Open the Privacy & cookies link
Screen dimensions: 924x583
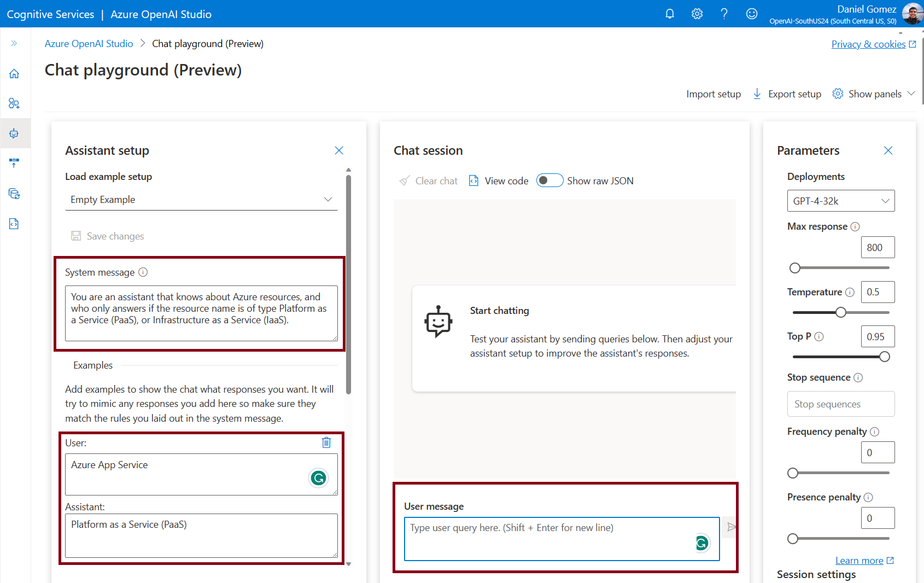(x=868, y=44)
